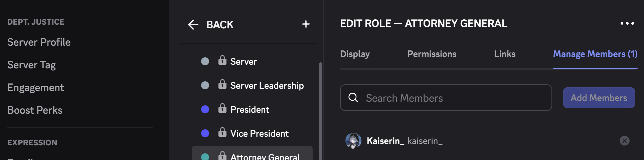Click the search magnifier icon
644x160 pixels.
[353, 98]
